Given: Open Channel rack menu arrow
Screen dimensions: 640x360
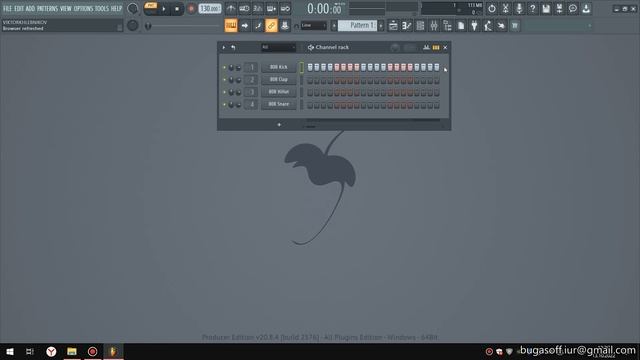Looking at the screenshot, I should click(x=224, y=47).
